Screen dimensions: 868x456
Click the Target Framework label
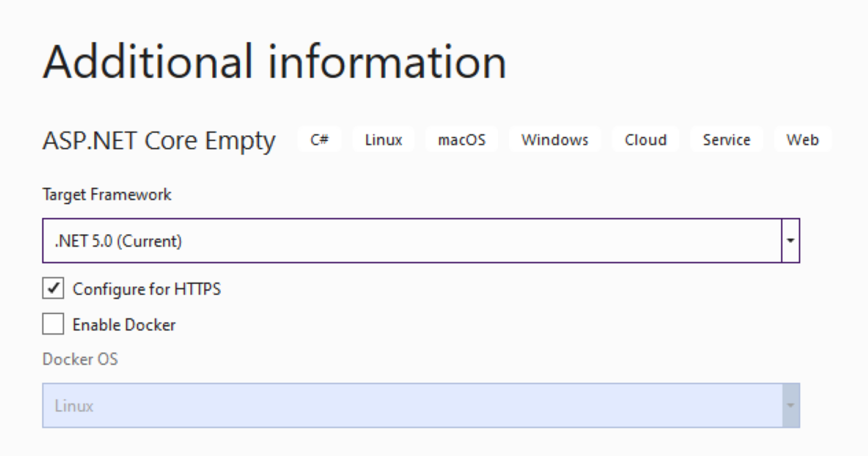[x=107, y=194]
